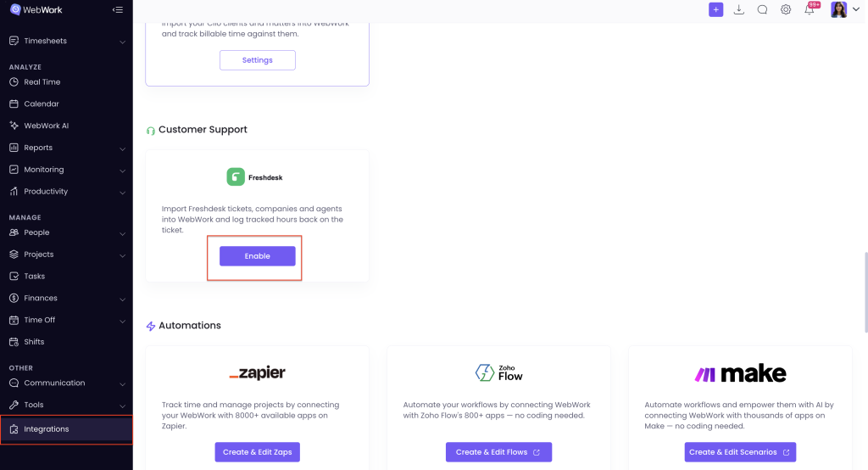
Task: Collapse the sidebar using the hamburger icon
Action: pyautogui.click(x=117, y=9)
